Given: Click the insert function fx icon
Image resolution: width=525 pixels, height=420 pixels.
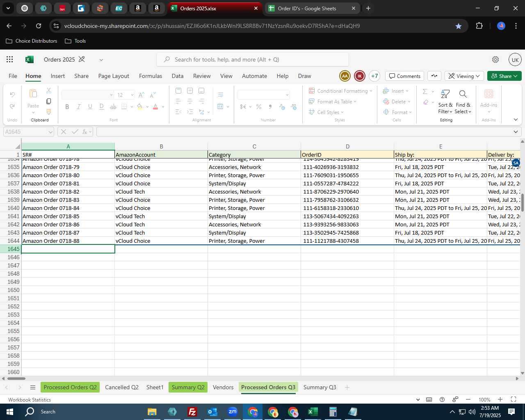Looking at the screenshot, I should point(85,132).
